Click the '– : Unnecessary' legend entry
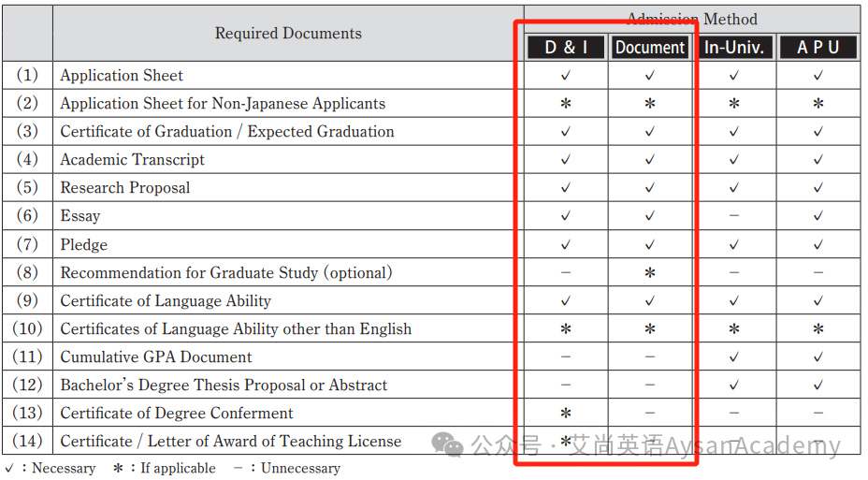868x480 pixels. [287, 469]
